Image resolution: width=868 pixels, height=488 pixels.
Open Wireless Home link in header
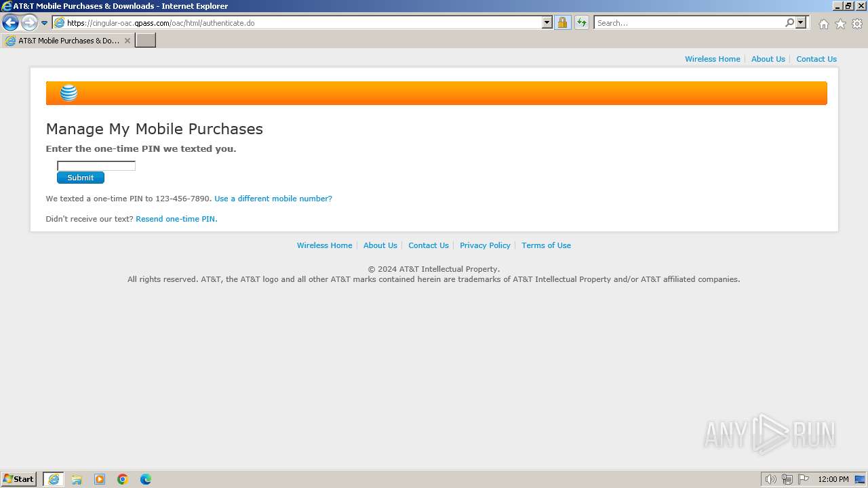(x=712, y=59)
